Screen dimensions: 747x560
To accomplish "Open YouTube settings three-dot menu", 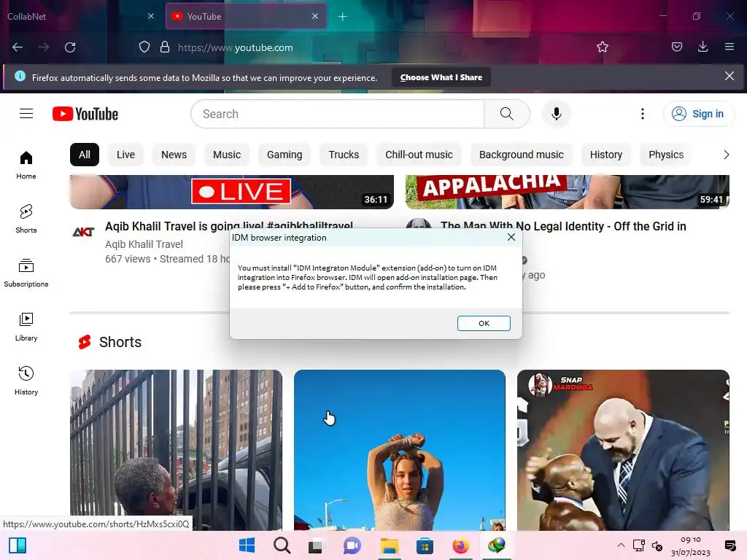I will click(642, 114).
